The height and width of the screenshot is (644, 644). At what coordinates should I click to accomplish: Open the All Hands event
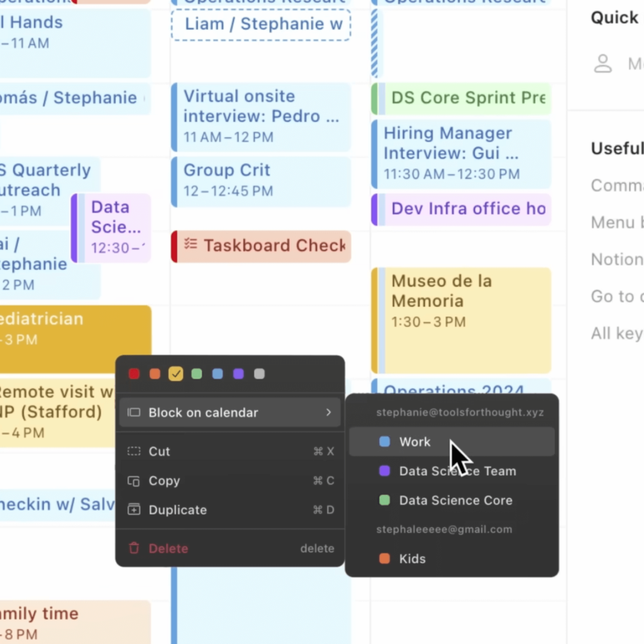click(75, 43)
